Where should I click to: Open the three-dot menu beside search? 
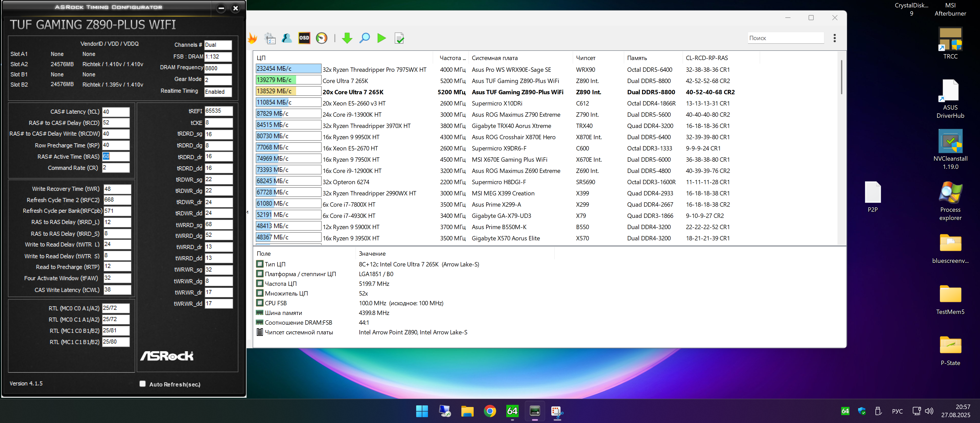(835, 38)
